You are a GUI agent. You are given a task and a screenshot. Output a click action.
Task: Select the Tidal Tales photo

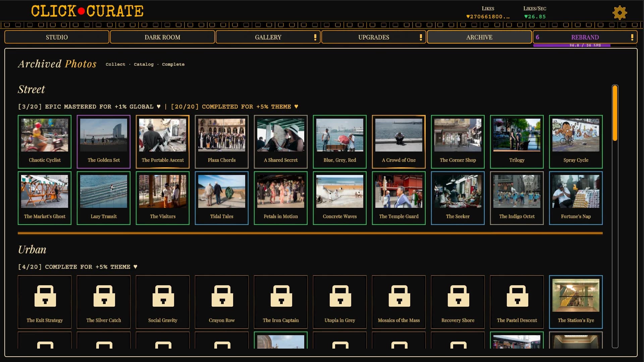222,198
